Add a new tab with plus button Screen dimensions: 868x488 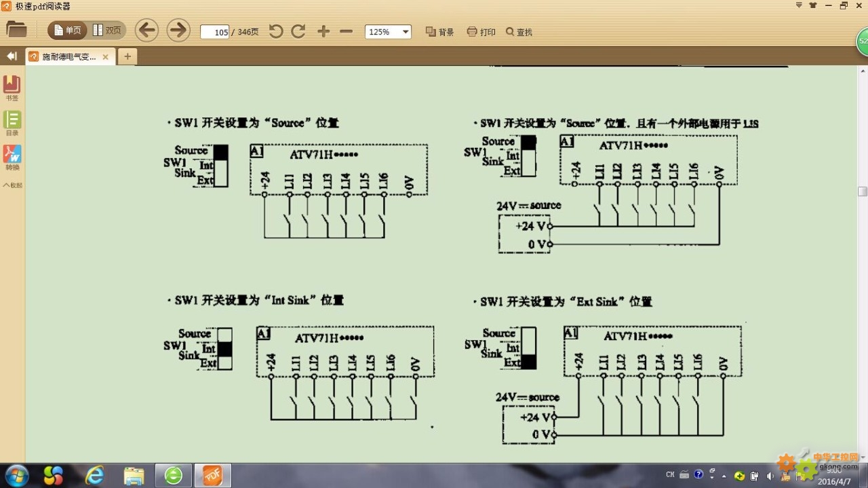click(127, 56)
